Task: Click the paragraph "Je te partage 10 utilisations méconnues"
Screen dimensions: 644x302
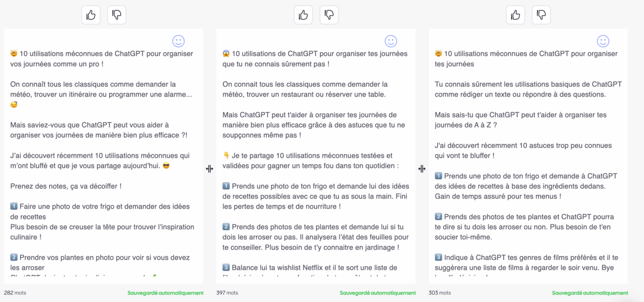Action: coord(311,161)
